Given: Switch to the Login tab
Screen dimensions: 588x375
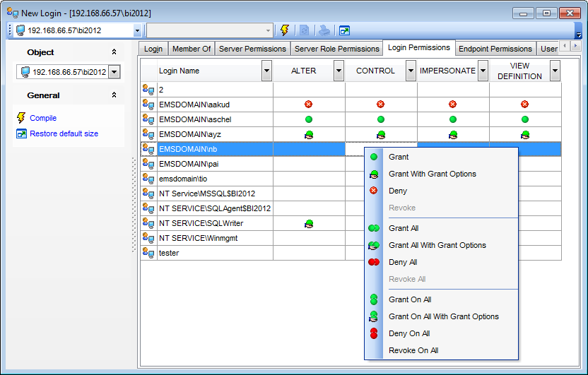Looking at the screenshot, I should 153,49.
